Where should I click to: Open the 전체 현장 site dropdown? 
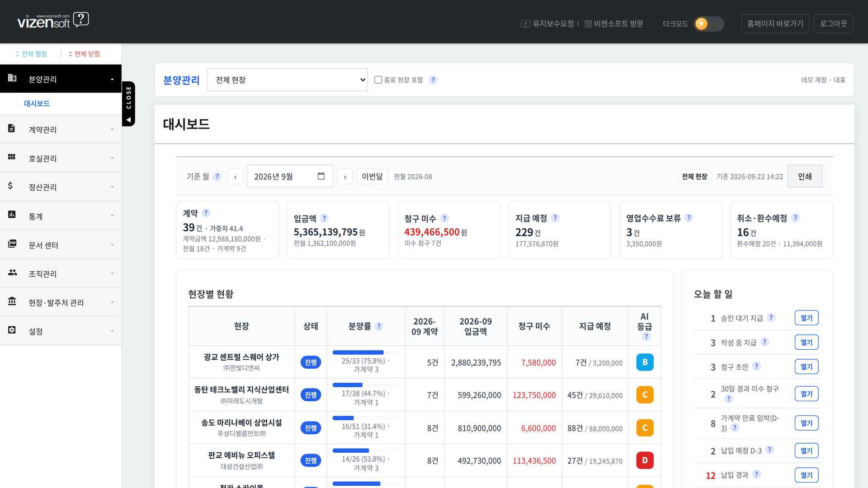tap(287, 80)
